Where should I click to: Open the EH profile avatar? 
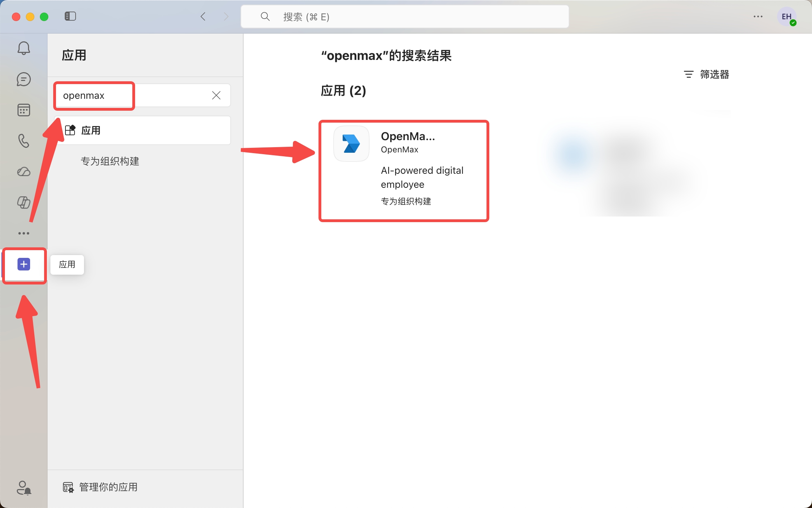[786, 17]
